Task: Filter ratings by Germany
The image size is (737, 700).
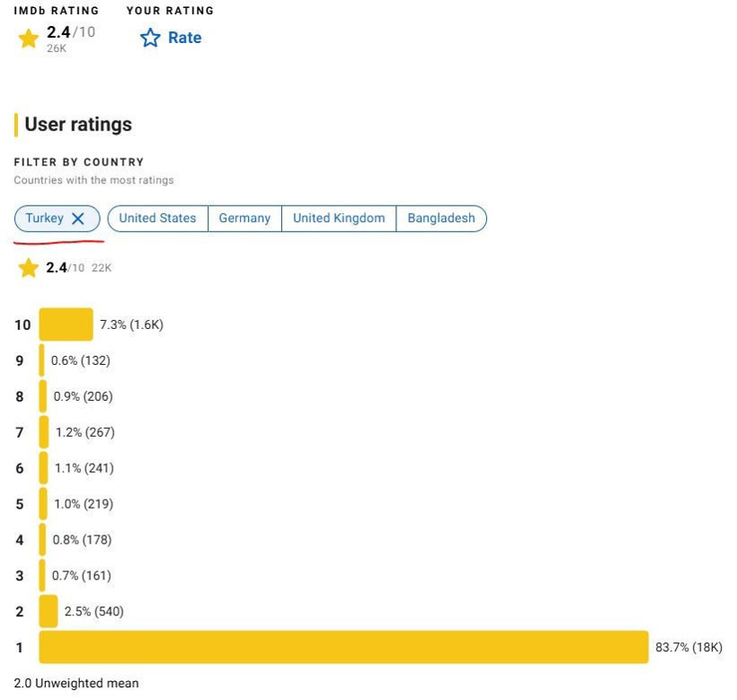Action: click(244, 218)
